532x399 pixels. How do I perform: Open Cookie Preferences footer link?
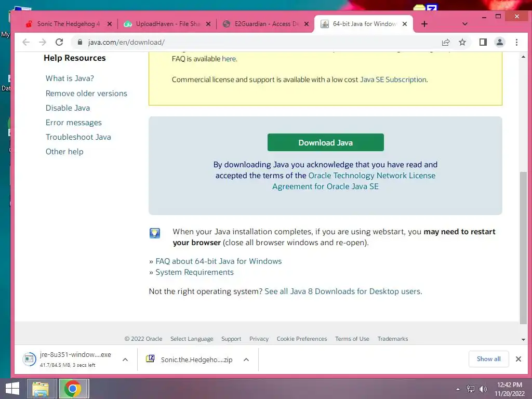pyautogui.click(x=302, y=339)
